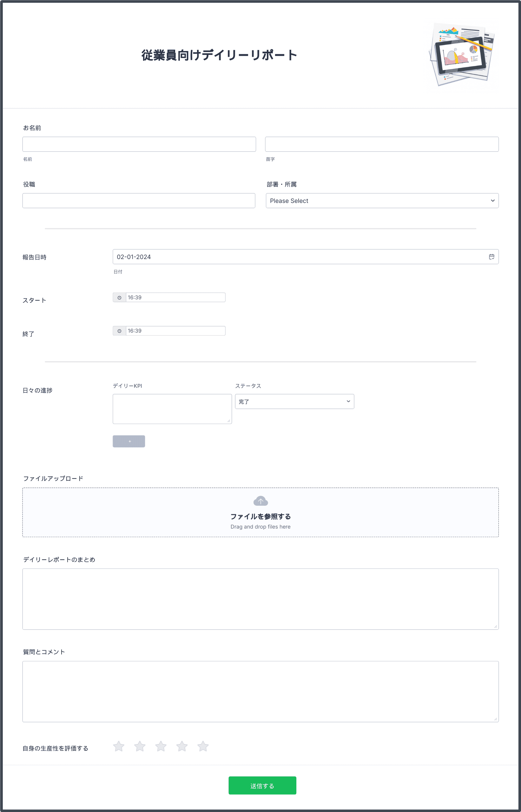Click the clock icon beside スタート time
The width and height of the screenshot is (521, 812).
119,297
